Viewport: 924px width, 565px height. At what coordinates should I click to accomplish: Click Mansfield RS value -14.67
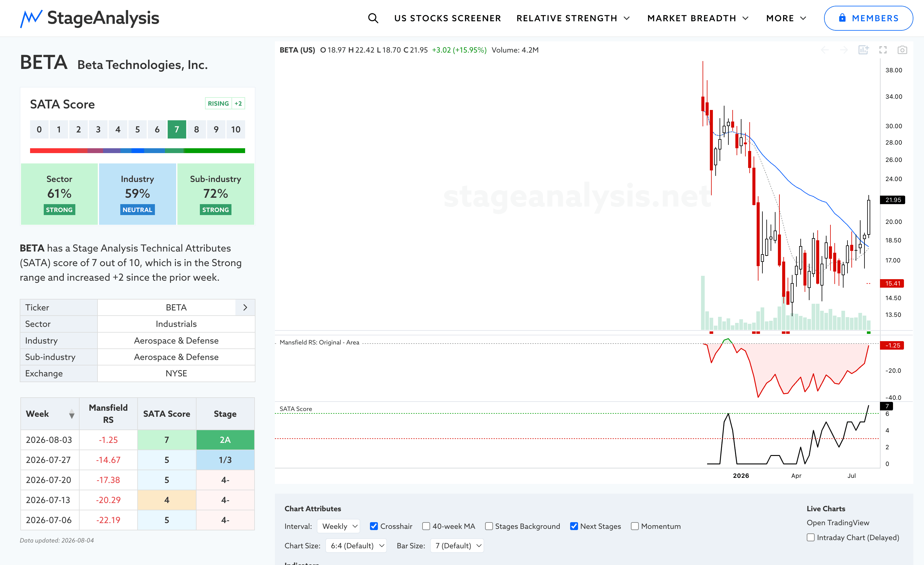108,460
